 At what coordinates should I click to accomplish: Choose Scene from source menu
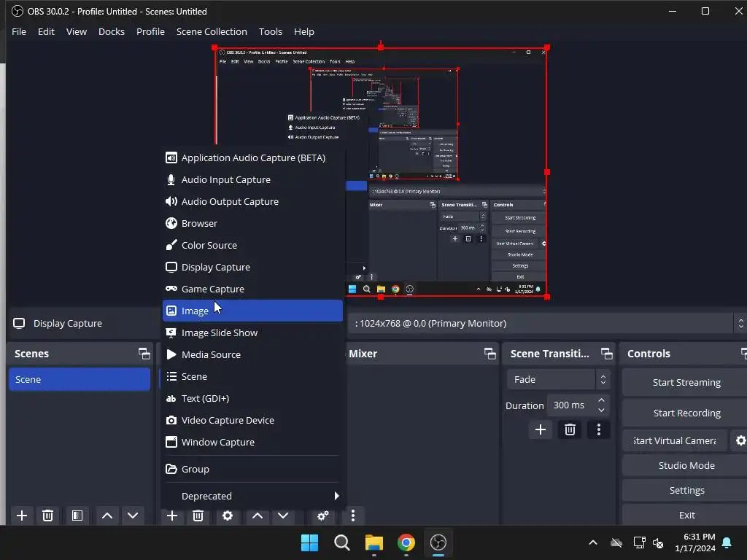[x=252, y=377]
